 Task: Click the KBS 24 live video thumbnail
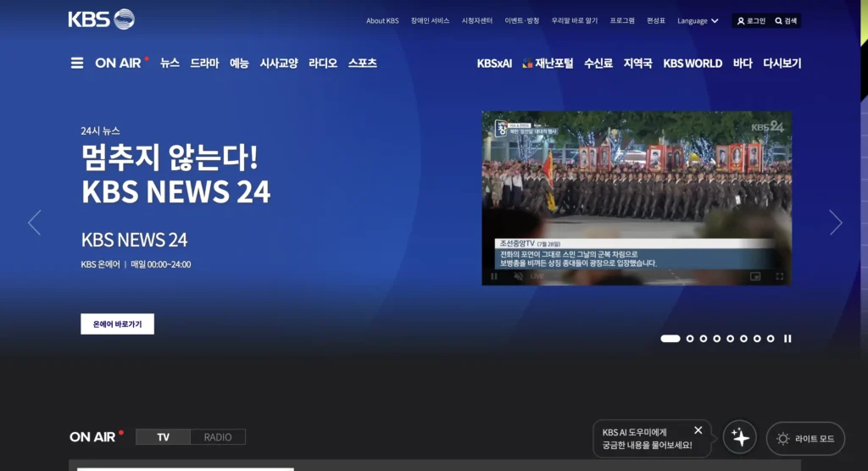pos(637,198)
